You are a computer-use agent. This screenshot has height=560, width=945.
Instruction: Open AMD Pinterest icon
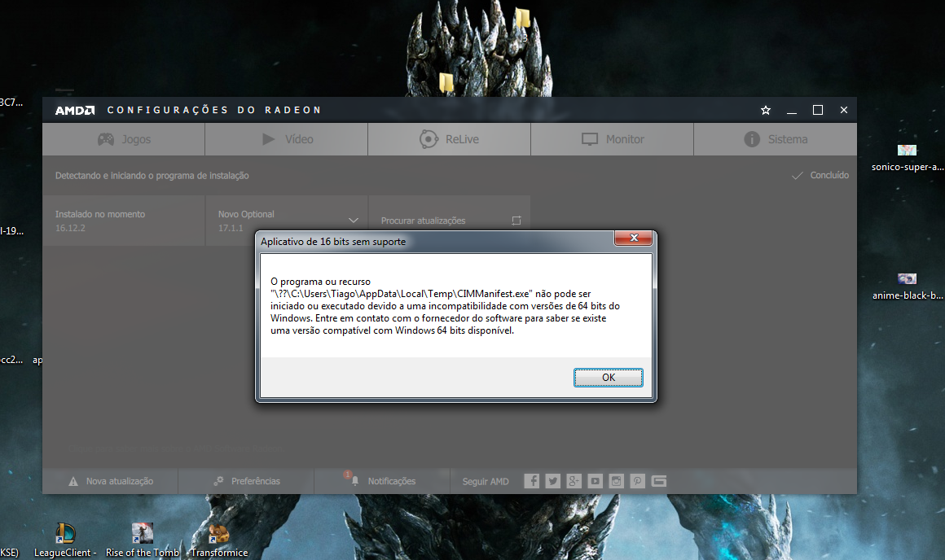point(637,480)
